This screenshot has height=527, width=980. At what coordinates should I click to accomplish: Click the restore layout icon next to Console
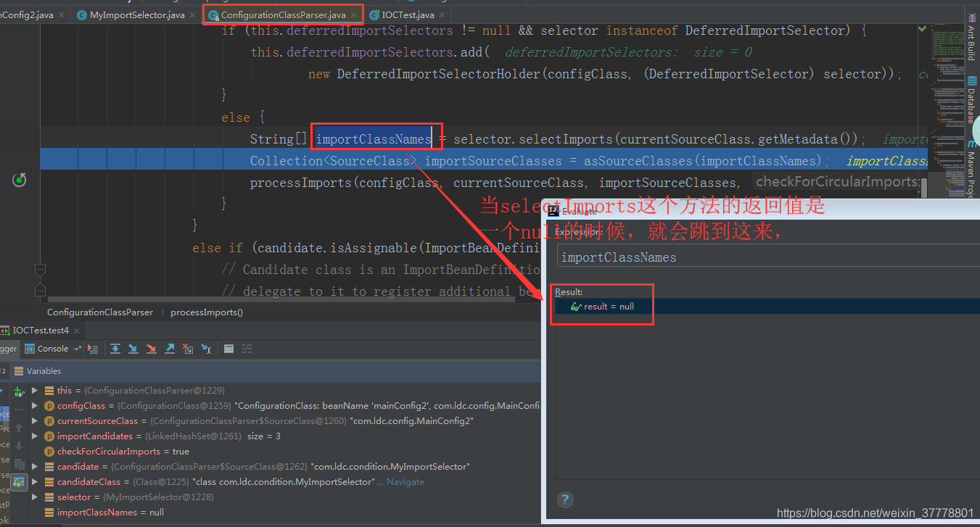77,349
